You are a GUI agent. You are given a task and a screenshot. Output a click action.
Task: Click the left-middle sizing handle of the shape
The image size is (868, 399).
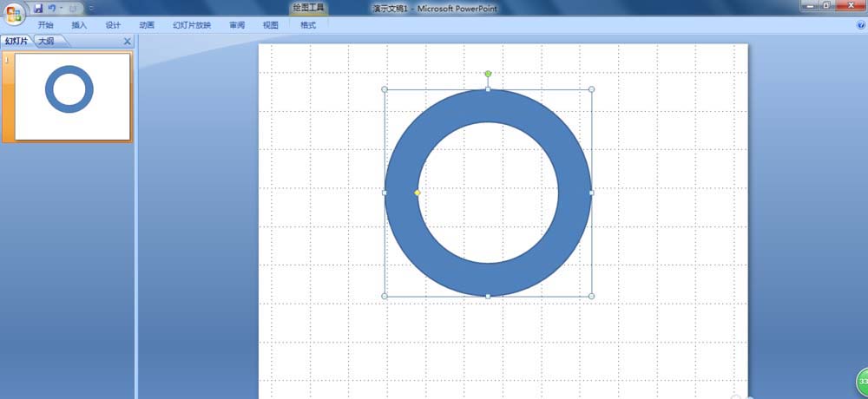point(385,193)
